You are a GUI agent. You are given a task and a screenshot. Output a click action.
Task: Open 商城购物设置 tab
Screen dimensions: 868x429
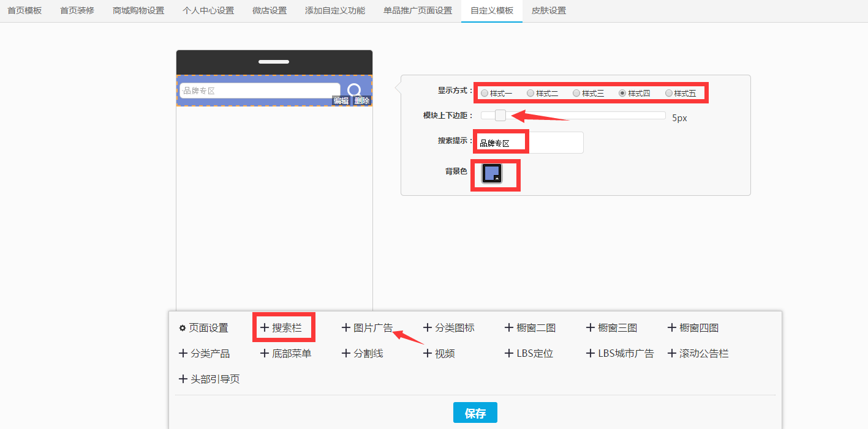(x=138, y=10)
